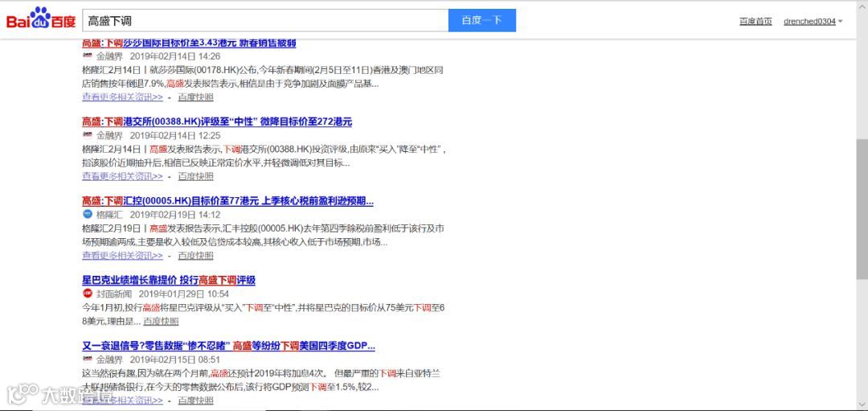Click 金融界 source icon dated 02月15日 08:51
This screenshot has width=868, height=411.
tap(87, 360)
